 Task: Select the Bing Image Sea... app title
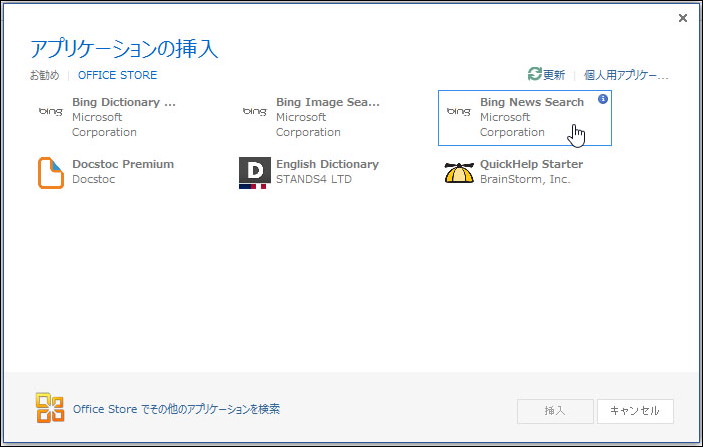click(328, 102)
